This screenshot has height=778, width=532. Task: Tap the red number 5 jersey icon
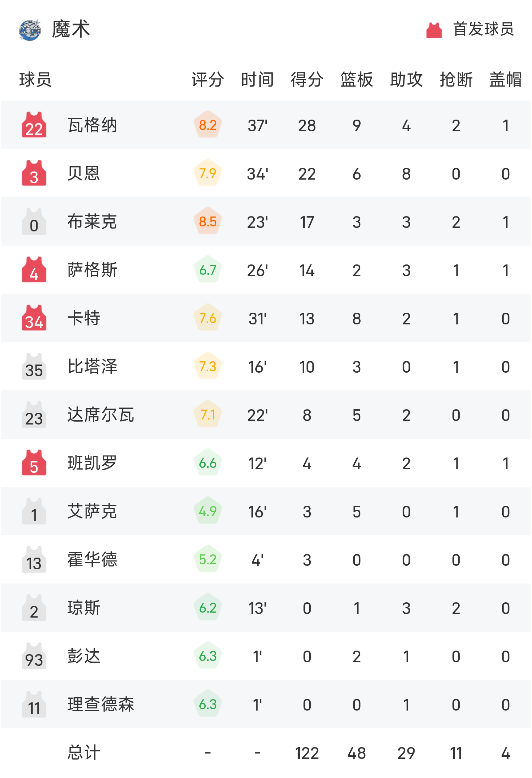coord(34,463)
